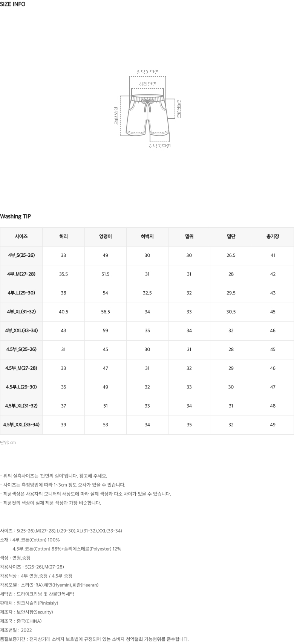Click the 허리 column header
Screen dimensions: 294x644
point(63,237)
